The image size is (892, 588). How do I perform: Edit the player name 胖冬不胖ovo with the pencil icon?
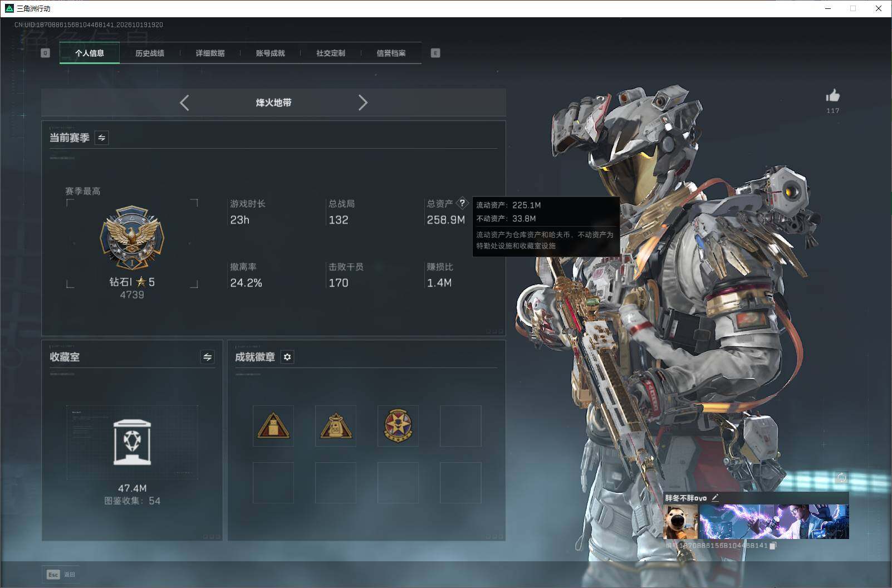(x=715, y=498)
